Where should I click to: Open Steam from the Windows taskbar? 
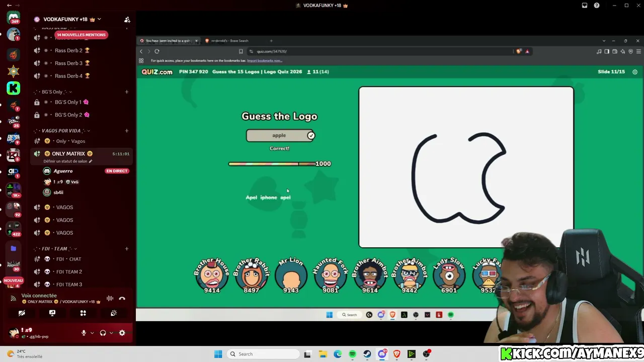pyautogui.click(x=367, y=354)
